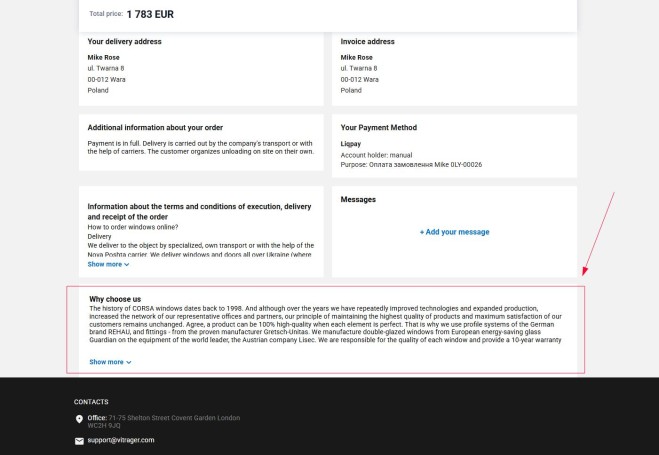Click the Messages section heading
The width and height of the screenshot is (659, 455).
(x=358, y=200)
